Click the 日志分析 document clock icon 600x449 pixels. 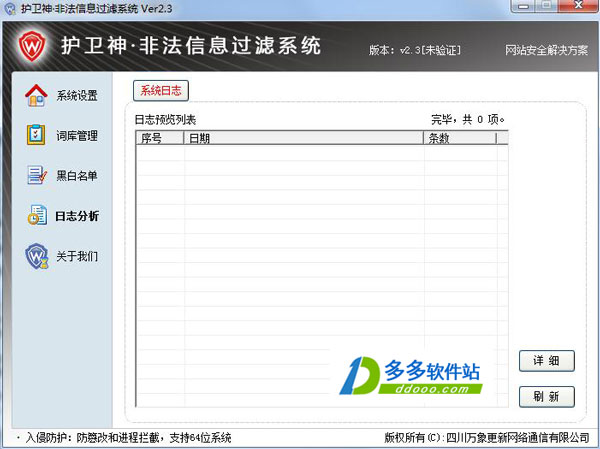(x=37, y=215)
